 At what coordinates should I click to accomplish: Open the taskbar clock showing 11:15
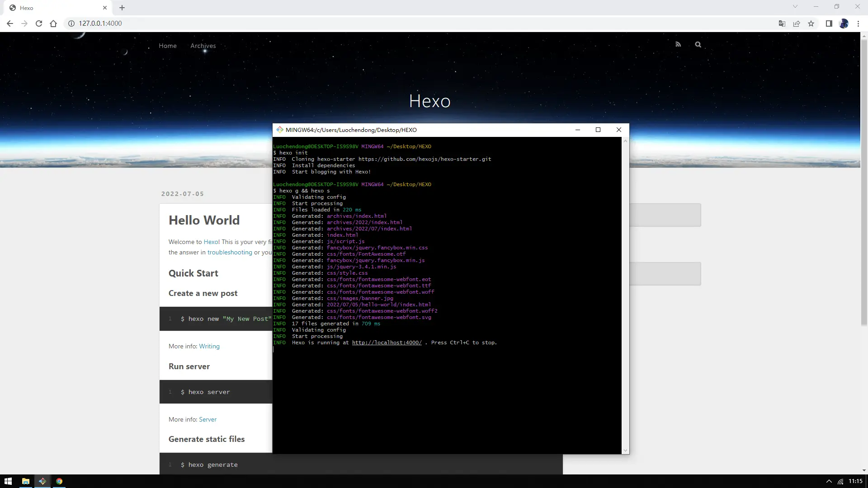pyautogui.click(x=855, y=481)
